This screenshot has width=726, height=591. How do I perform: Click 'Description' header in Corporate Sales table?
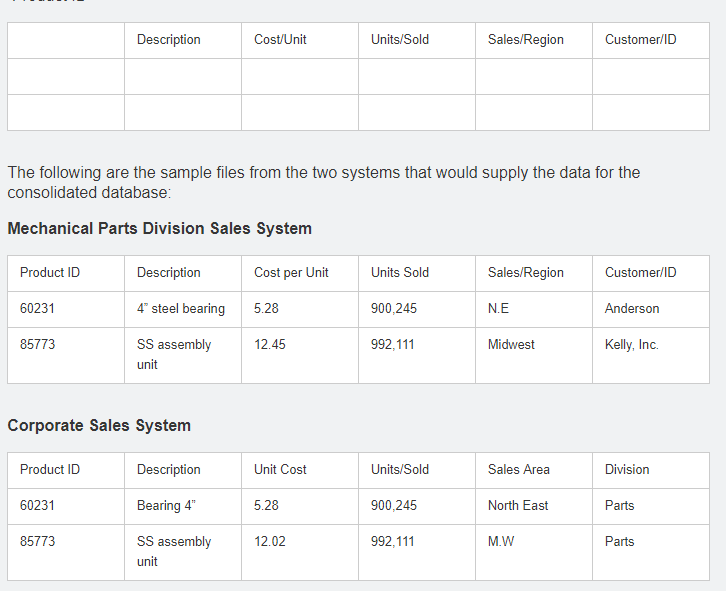pos(169,470)
